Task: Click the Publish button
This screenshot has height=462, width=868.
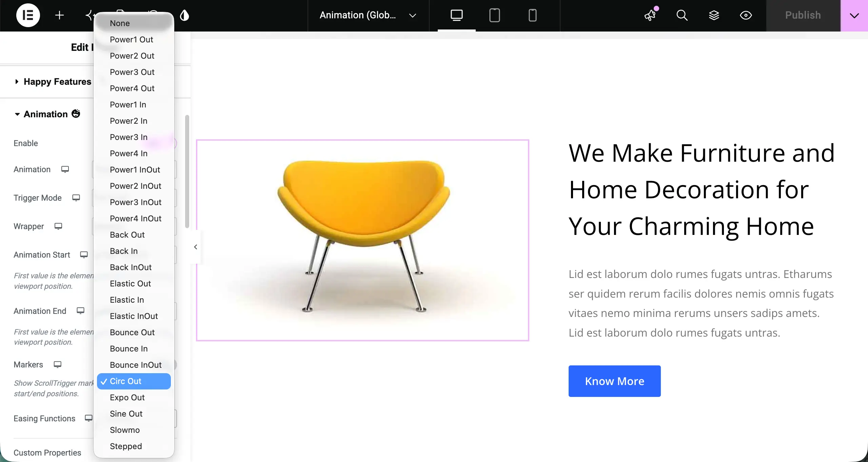Action: coord(803,16)
